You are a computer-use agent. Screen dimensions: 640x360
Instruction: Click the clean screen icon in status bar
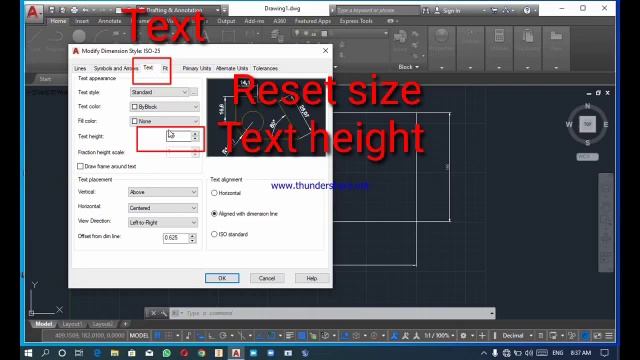tap(598, 336)
